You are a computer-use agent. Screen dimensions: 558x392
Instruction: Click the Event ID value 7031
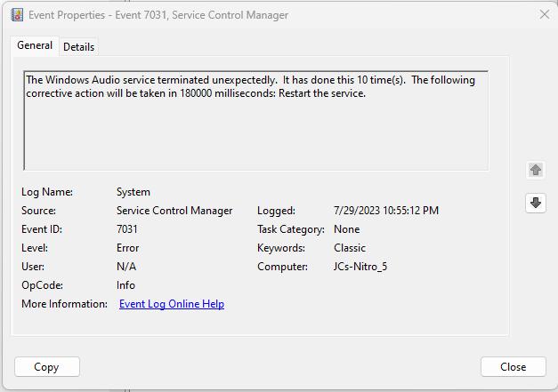click(127, 229)
